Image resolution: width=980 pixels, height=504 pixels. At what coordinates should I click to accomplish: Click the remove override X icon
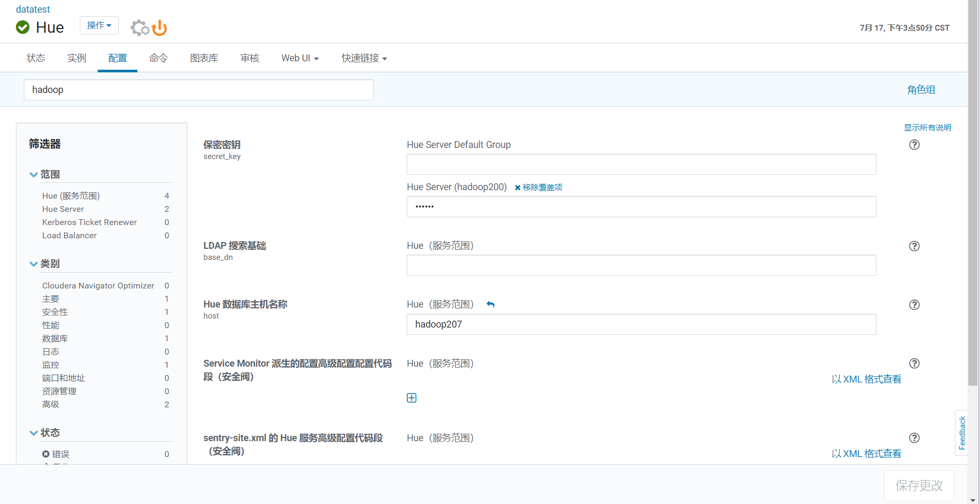tap(518, 188)
